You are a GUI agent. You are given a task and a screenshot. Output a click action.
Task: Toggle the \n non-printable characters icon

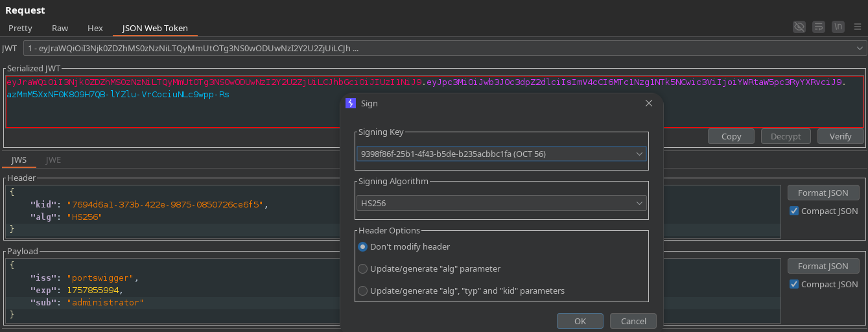point(839,27)
